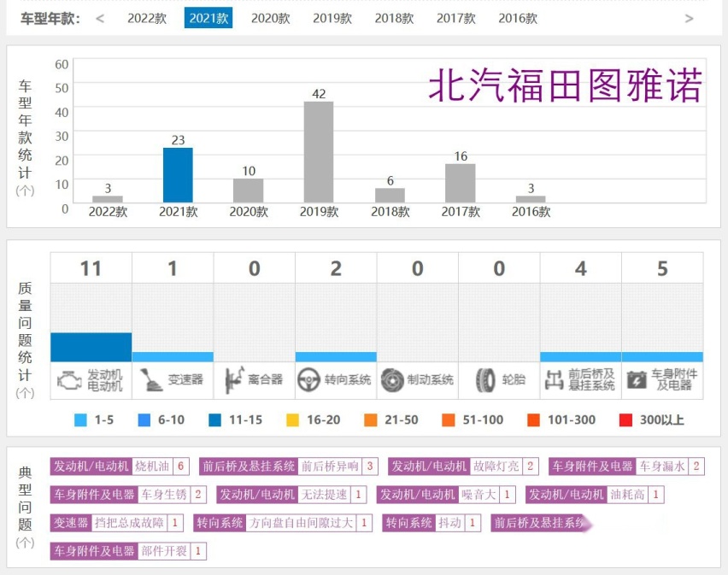Open the 无法提速 engine issue tag
The image size is (728, 575).
[x=291, y=495]
